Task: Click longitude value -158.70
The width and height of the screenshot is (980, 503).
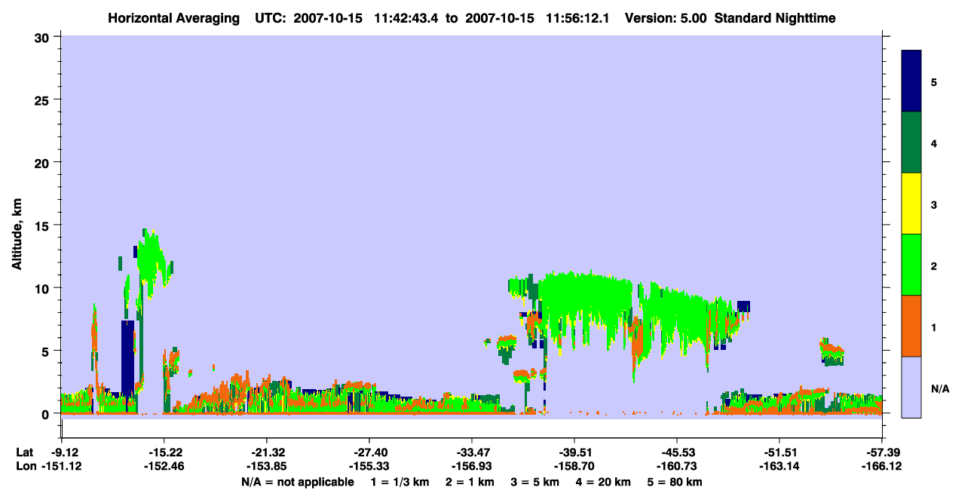Action: [574, 467]
